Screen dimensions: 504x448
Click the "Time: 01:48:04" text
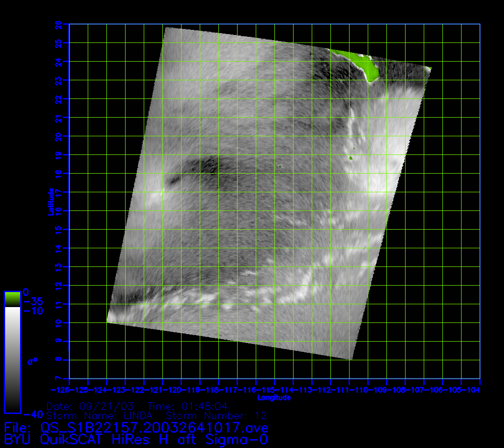coord(188,406)
